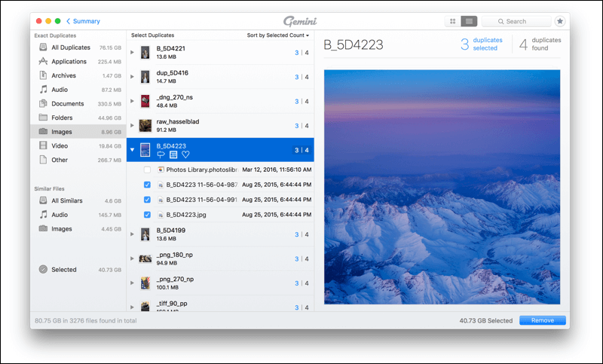The image size is (603, 364).
Task: Go back to Summary
Action: 83,21
